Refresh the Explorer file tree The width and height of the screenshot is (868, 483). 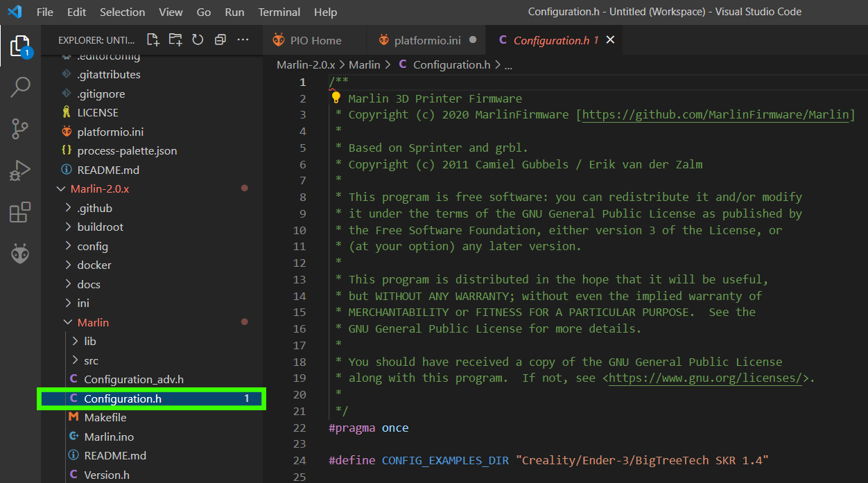pyautogui.click(x=198, y=40)
